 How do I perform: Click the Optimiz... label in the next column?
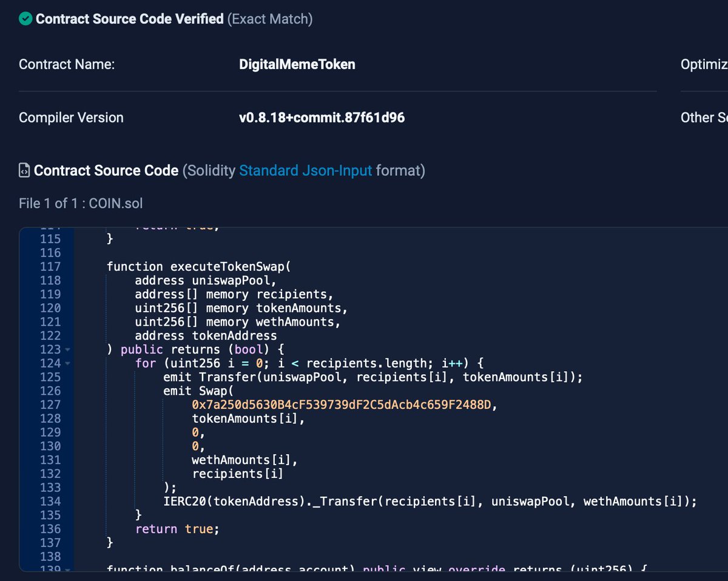(x=704, y=64)
